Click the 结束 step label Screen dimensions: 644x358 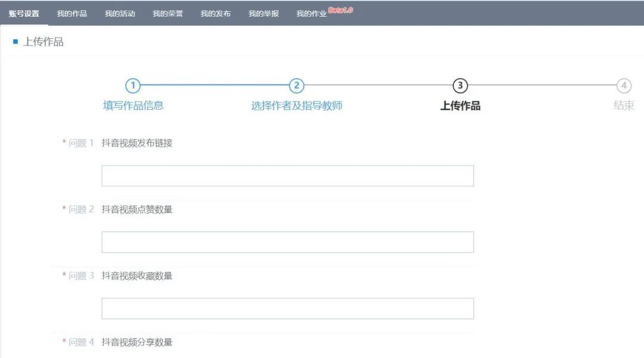click(624, 106)
